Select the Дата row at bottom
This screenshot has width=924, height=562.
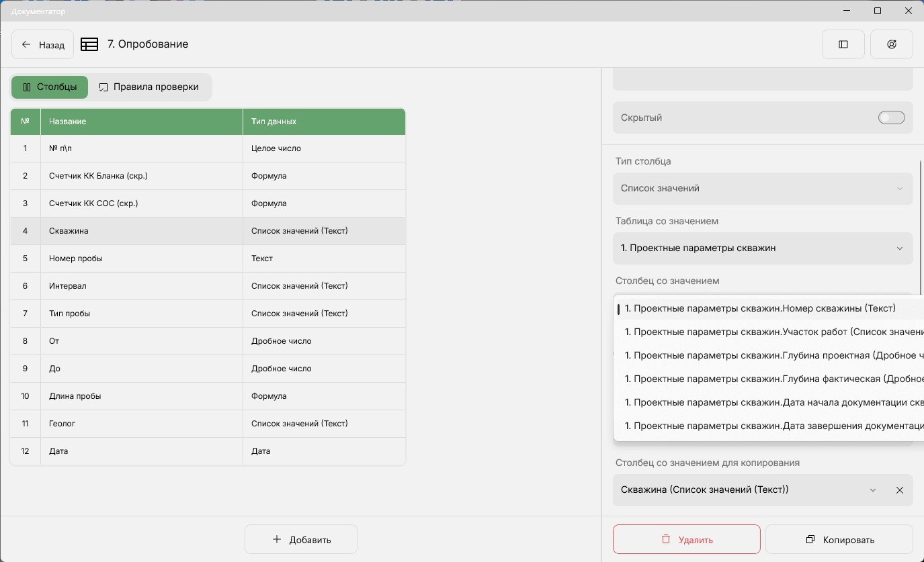point(208,451)
